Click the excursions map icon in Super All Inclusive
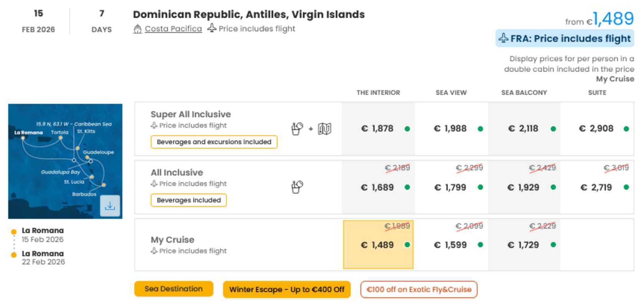Screen dimensions: 644x307 coord(324,129)
